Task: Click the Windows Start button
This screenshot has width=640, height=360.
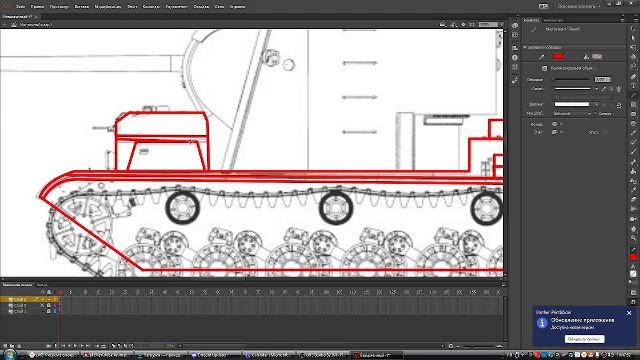Action: (9, 354)
